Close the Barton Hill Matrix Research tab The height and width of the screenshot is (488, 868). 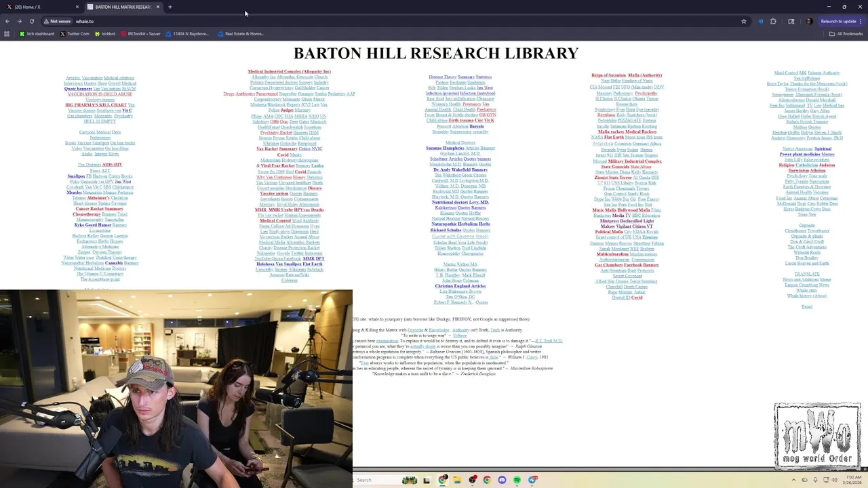(x=158, y=7)
